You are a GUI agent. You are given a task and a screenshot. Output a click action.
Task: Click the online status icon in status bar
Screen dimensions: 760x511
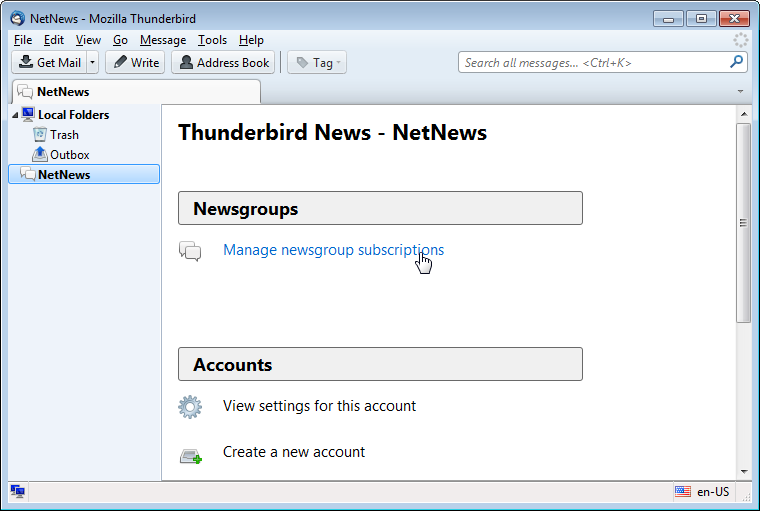18,491
